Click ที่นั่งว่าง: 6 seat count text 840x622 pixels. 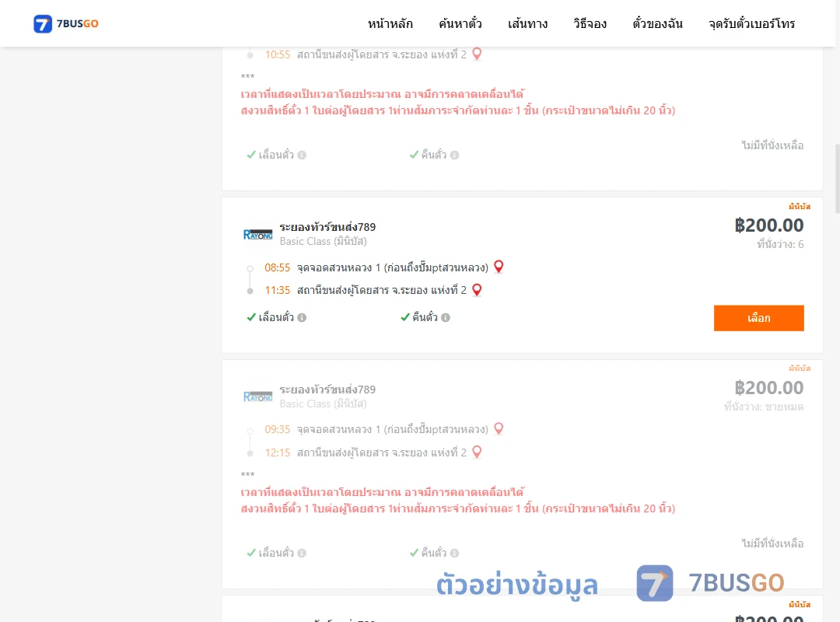pyautogui.click(x=780, y=244)
